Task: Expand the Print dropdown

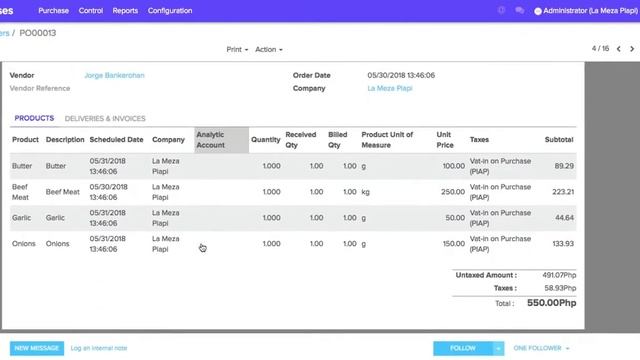Action: point(237,49)
